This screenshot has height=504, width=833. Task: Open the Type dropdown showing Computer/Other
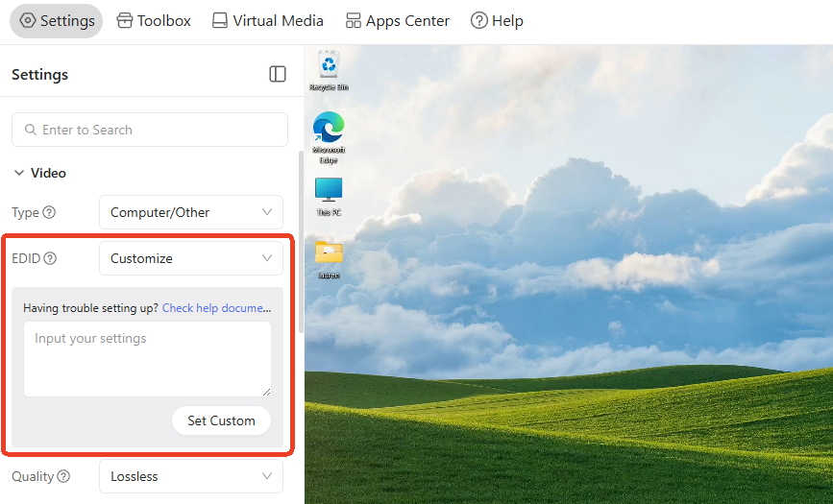tap(191, 212)
